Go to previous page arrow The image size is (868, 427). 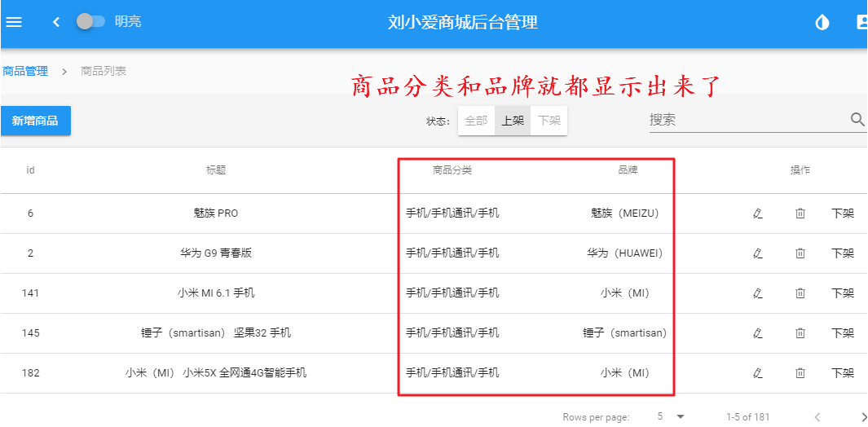(817, 416)
